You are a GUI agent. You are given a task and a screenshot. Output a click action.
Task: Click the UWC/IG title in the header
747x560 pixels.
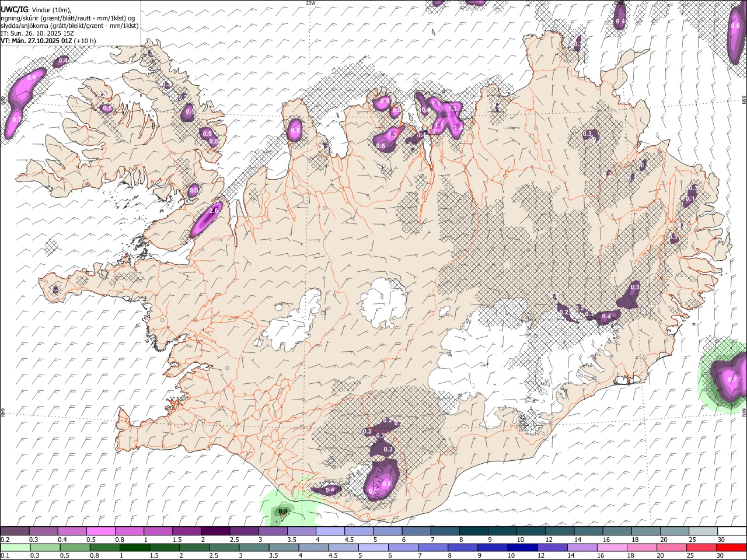pyautogui.click(x=14, y=9)
